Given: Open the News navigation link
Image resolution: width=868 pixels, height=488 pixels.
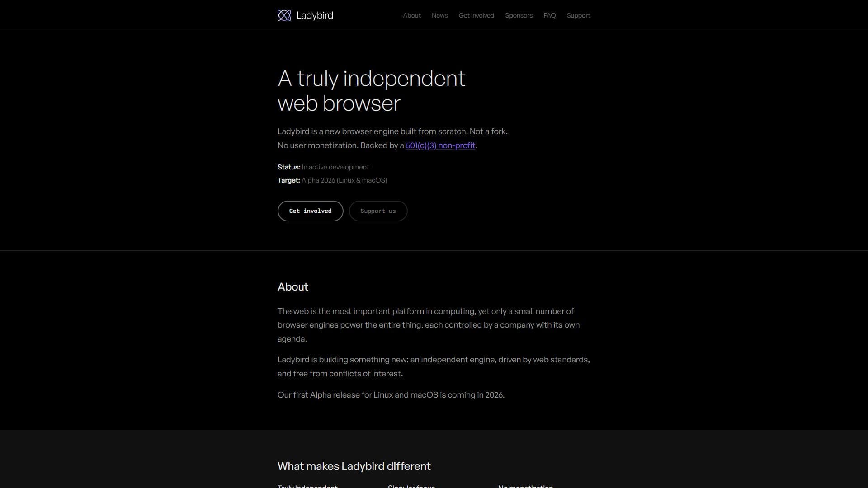Looking at the screenshot, I should click(x=439, y=15).
